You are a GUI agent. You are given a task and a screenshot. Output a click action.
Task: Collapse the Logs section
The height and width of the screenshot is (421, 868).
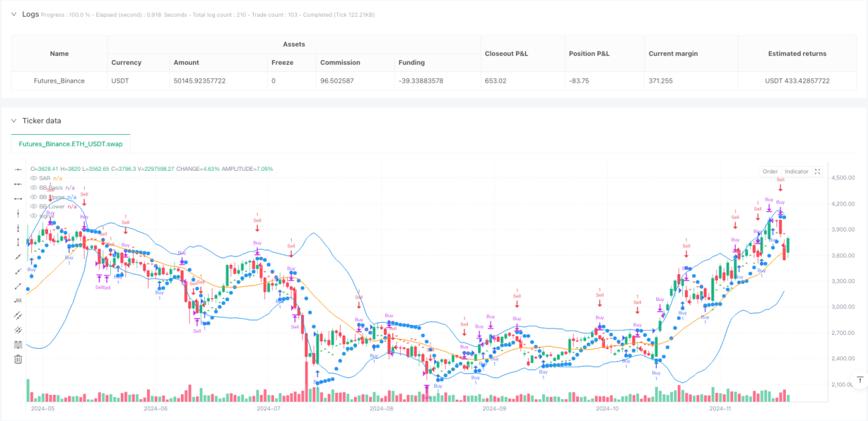coord(14,14)
